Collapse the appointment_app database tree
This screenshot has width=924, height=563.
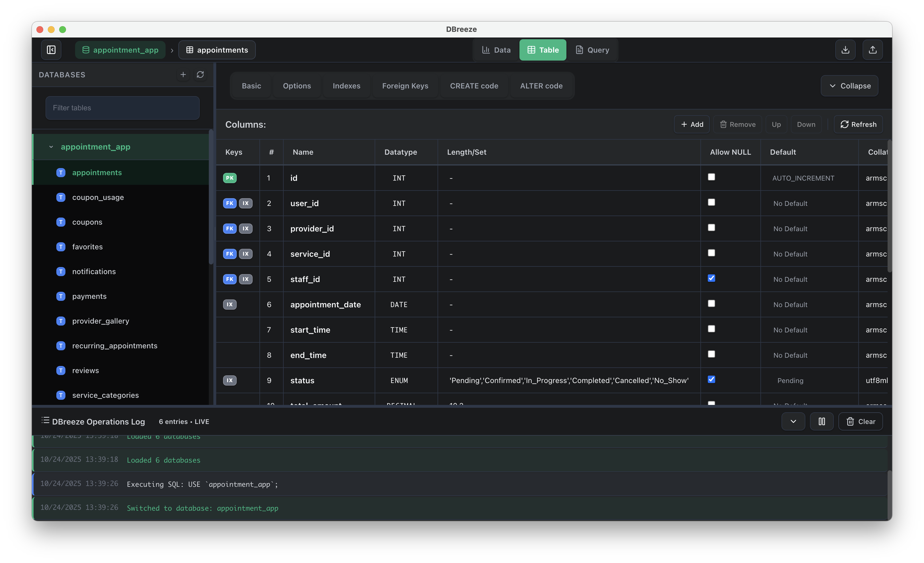point(51,147)
